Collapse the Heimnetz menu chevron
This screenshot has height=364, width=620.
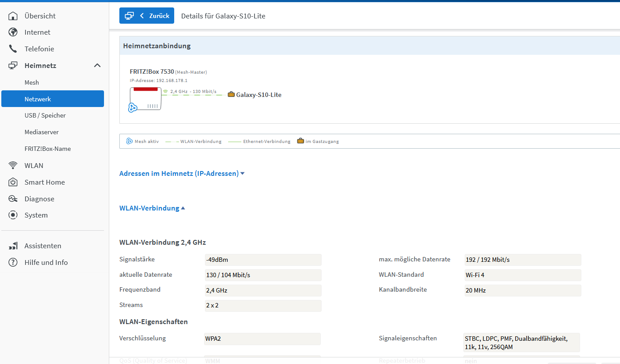(x=97, y=65)
